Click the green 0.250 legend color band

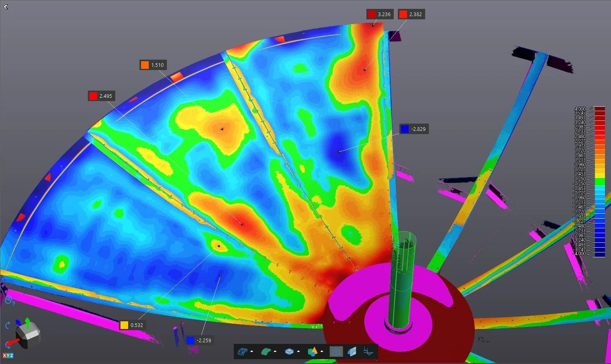[600, 181]
